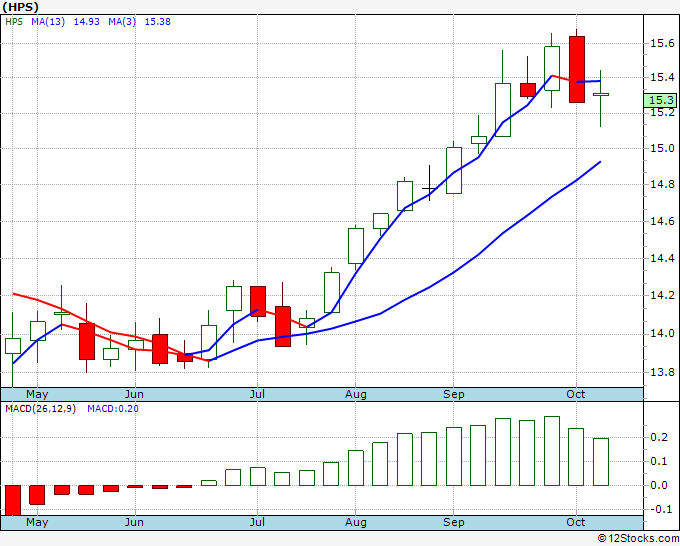The image size is (680, 546).
Task: Click the MA(13) value 14.93
Action: coord(86,22)
